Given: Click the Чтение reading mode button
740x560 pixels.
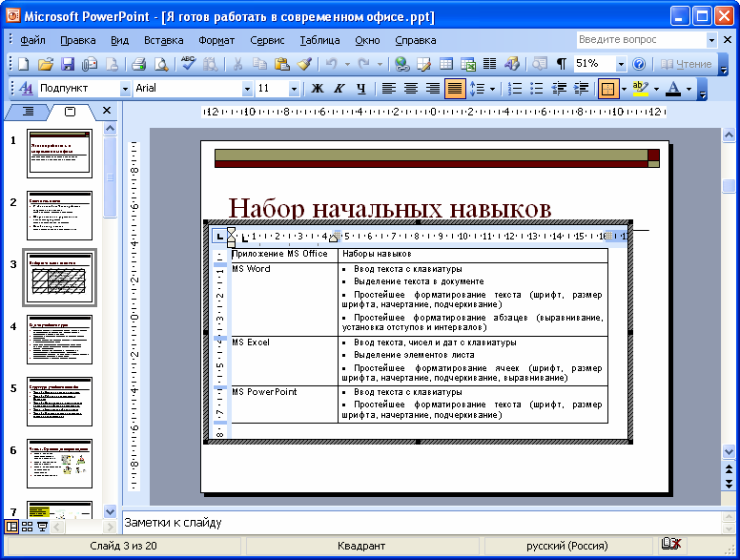Looking at the screenshot, I should (687, 64).
